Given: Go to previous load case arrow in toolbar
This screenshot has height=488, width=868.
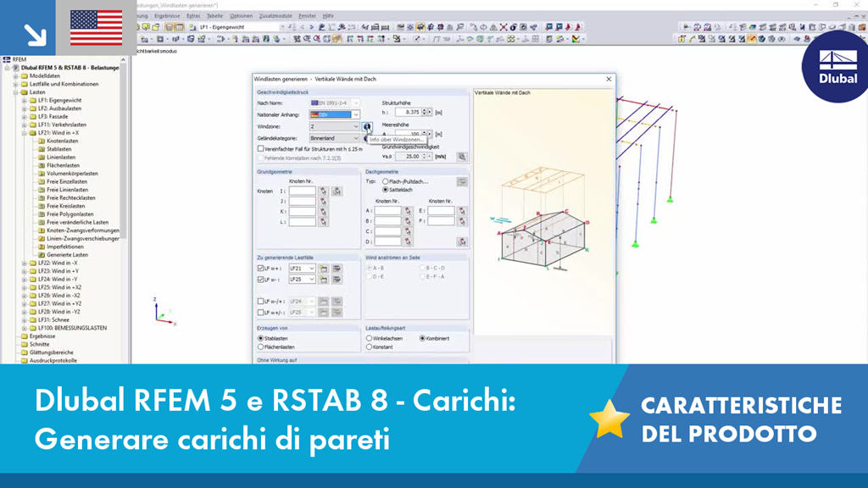Looking at the screenshot, I should [x=303, y=26].
